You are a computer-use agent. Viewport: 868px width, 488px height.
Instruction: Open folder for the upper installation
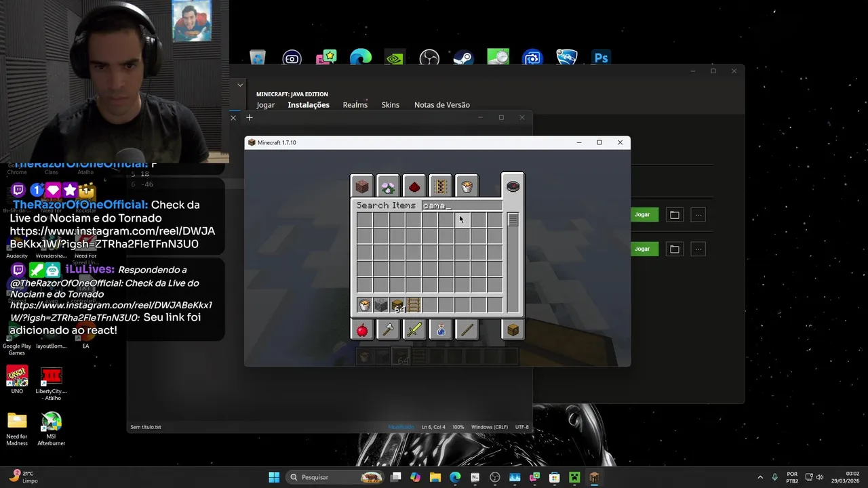tap(674, 215)
